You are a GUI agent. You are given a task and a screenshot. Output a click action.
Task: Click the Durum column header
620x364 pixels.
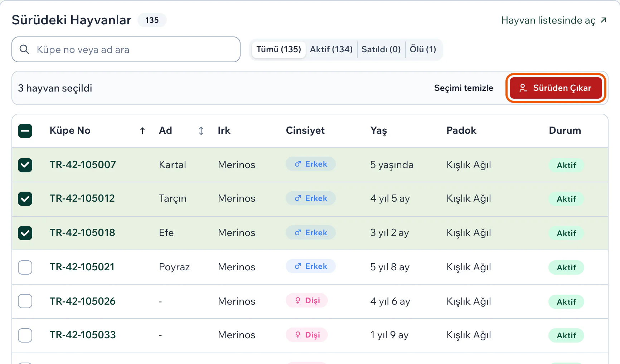(x=565, y=131)
